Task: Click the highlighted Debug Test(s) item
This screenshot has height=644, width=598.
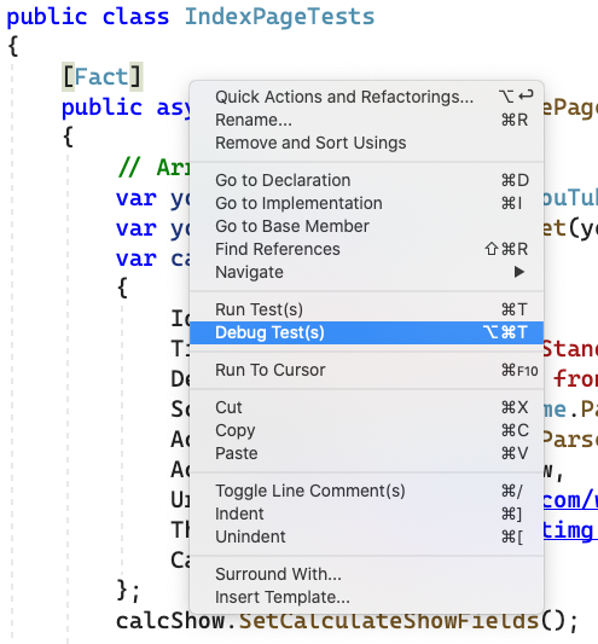Action: [x=366, y=333]
